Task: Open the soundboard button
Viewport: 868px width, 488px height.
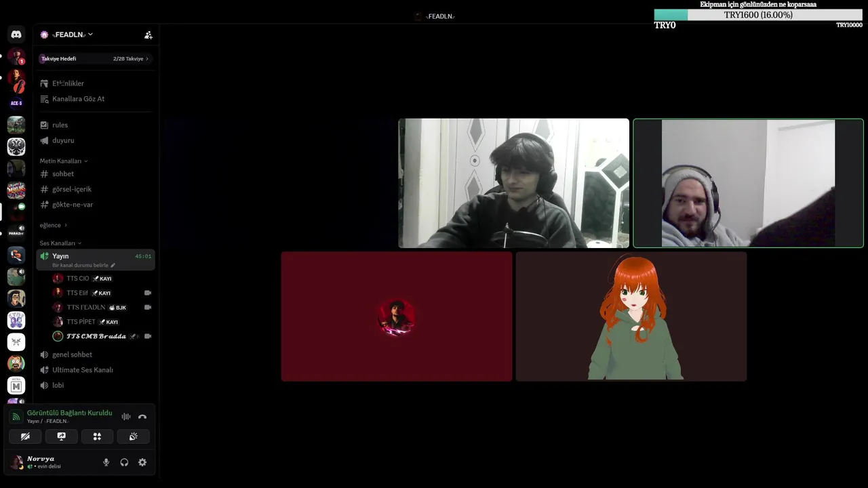Action: (133, 436)
